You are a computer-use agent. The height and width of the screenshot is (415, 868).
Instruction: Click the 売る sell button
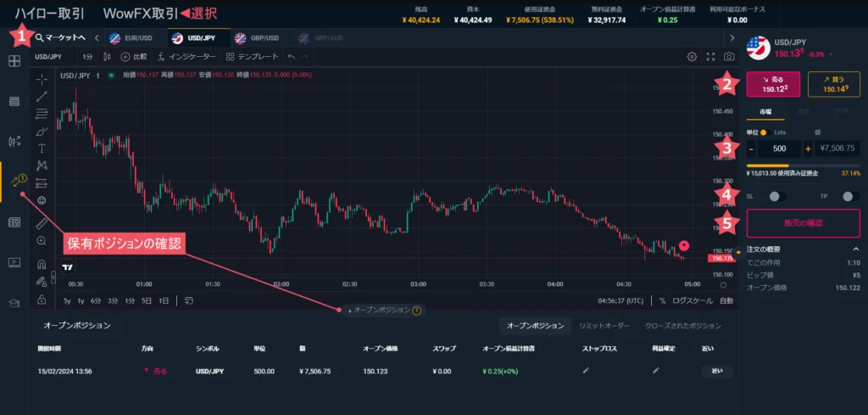773,84
